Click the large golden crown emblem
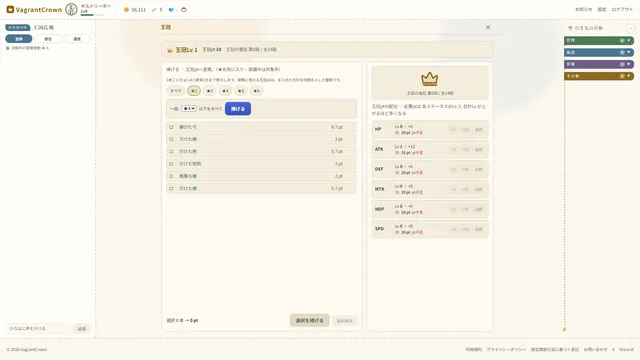This screenshot has height=360, width=640. pyautogui.click(x=429, y=79)
